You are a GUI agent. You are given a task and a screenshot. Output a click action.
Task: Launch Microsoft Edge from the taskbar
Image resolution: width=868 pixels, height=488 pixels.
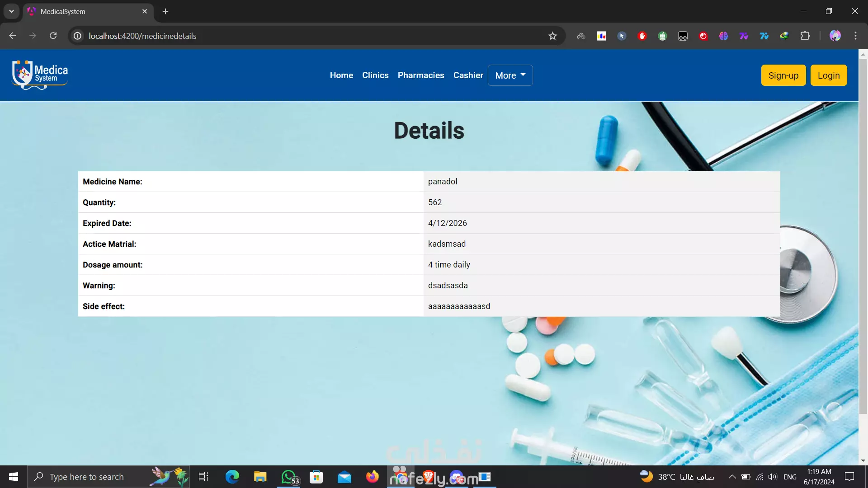pos(232,477)
